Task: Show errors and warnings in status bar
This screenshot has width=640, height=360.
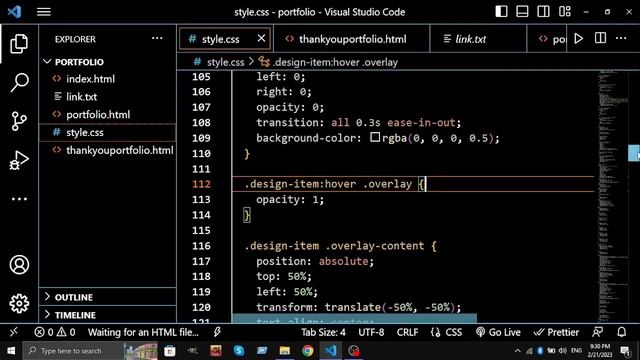Action: [55, 332]
